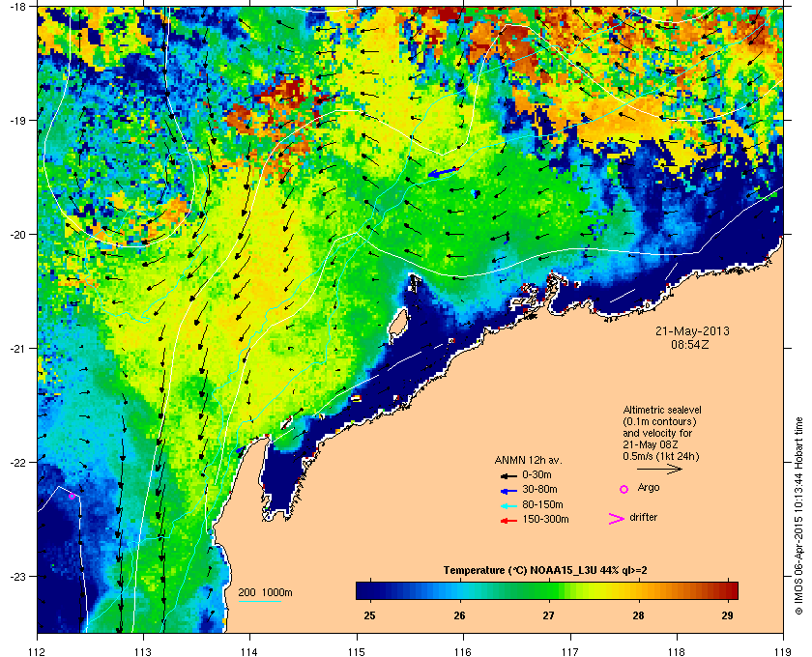Click the colorbar value 26
This screenshot has width=812, height=657.
(x=459, y=615)
